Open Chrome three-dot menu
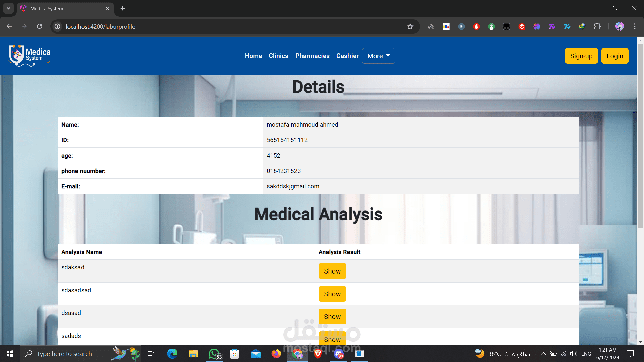The height and width of the screenshot is (362, 644). click(x=635, y=26)
